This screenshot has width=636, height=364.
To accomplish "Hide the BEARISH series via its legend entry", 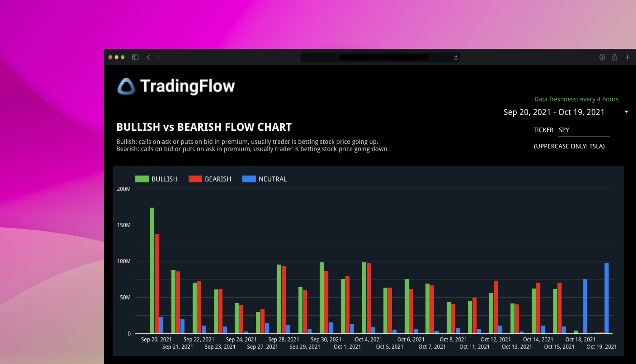I will (x=218, y=179).
